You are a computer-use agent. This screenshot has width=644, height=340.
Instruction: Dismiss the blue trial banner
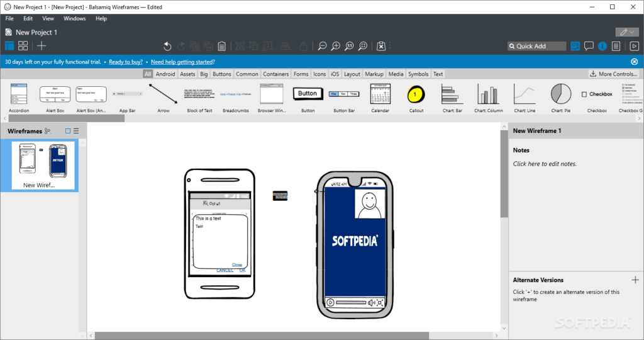(x=635, y=62)
